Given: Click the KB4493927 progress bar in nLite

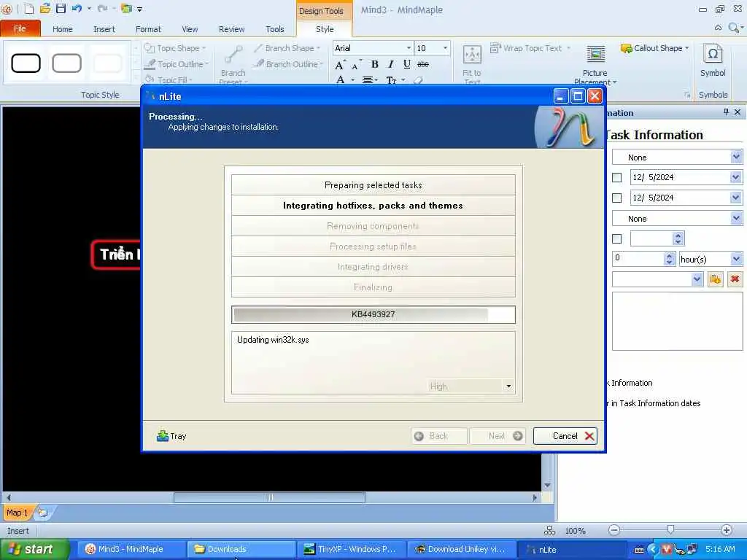Looking at the screenshot, I should point(373,314).
